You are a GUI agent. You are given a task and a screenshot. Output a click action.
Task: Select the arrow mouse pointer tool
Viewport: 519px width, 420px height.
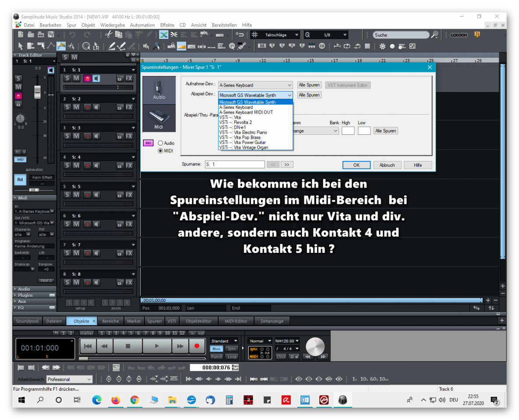(21, 46)
